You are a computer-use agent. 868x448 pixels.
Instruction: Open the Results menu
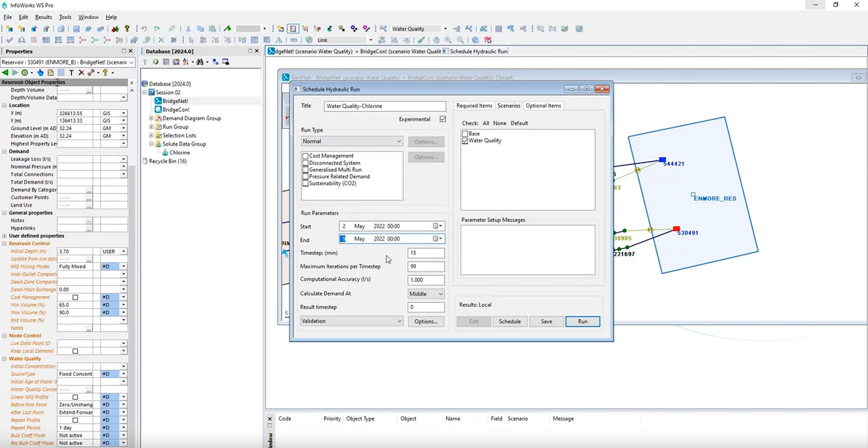[43, 17]
